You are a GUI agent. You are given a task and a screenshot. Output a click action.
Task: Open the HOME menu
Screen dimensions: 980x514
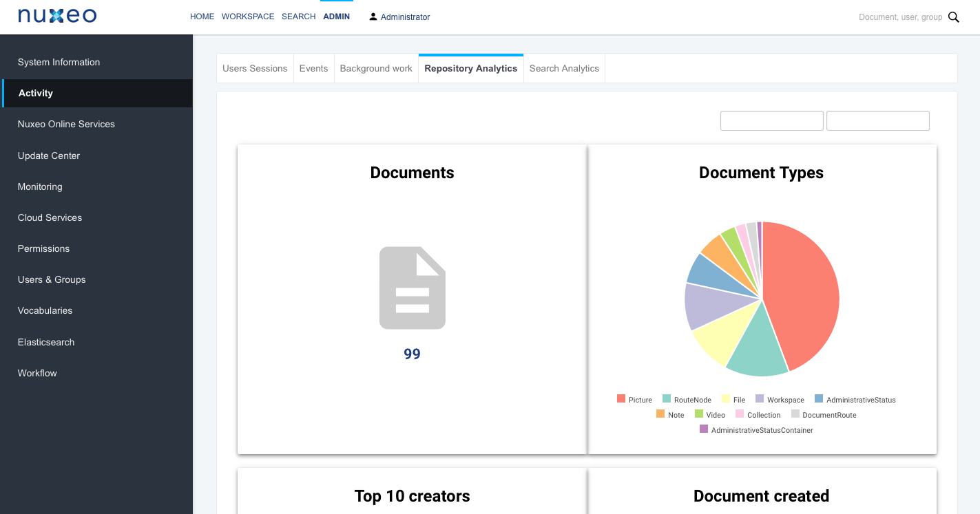click(x=202, y=17)
